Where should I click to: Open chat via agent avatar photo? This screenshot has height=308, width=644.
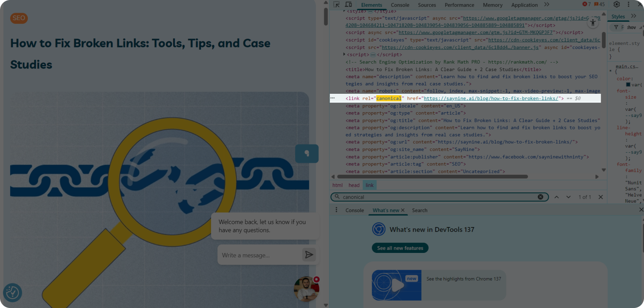click(306, 289)
